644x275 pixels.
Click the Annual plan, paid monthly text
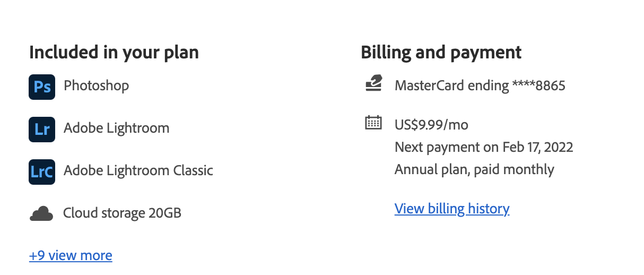[474, 169]
